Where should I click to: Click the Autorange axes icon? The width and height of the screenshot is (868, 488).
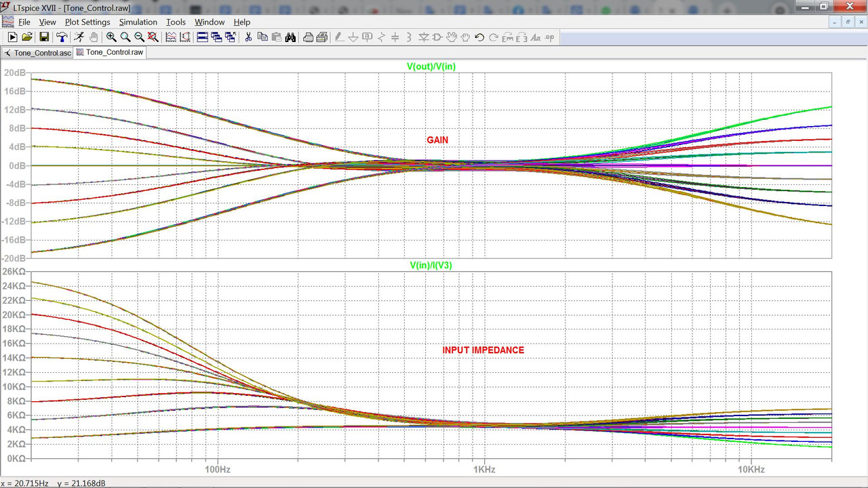[185, 37]
